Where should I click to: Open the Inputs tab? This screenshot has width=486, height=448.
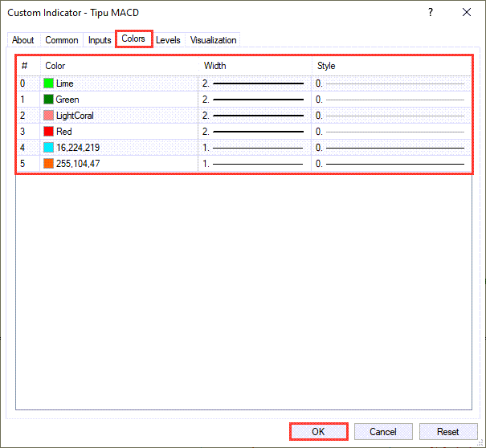click(x=100, y=40)
